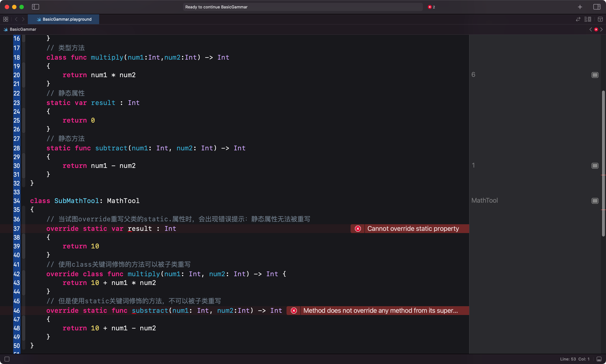Go back with the left chevron
This screenshot has width=606, height=364.
pos(16,19)
